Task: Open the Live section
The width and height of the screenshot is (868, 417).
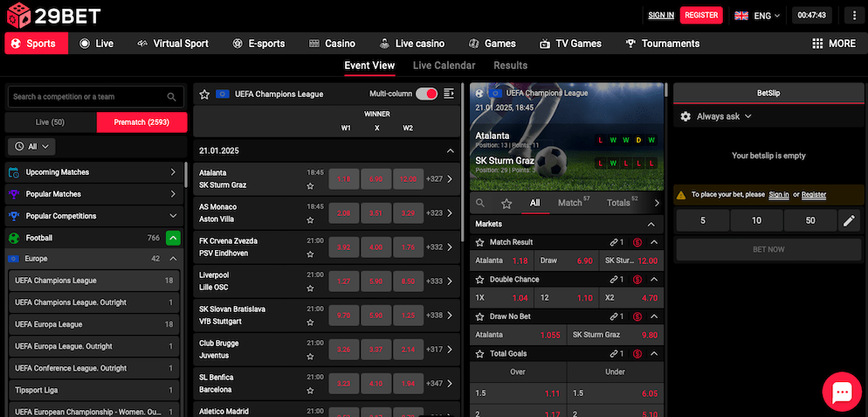Action: pyautogui.click(x=97, y=43)
